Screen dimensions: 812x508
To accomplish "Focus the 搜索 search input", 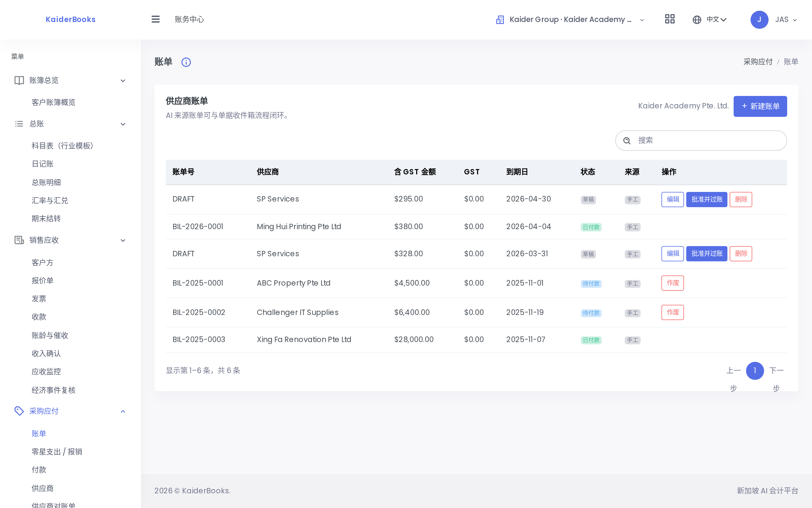I will [x=701, y=141].
